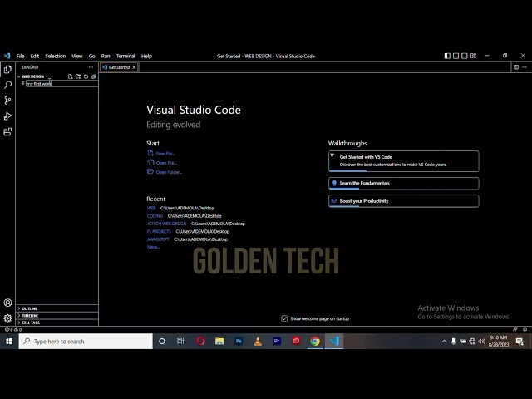The height and width of the screenshot is (399, 532).
Task: Open the Windows Start menu
Action: tap(9, 342)
